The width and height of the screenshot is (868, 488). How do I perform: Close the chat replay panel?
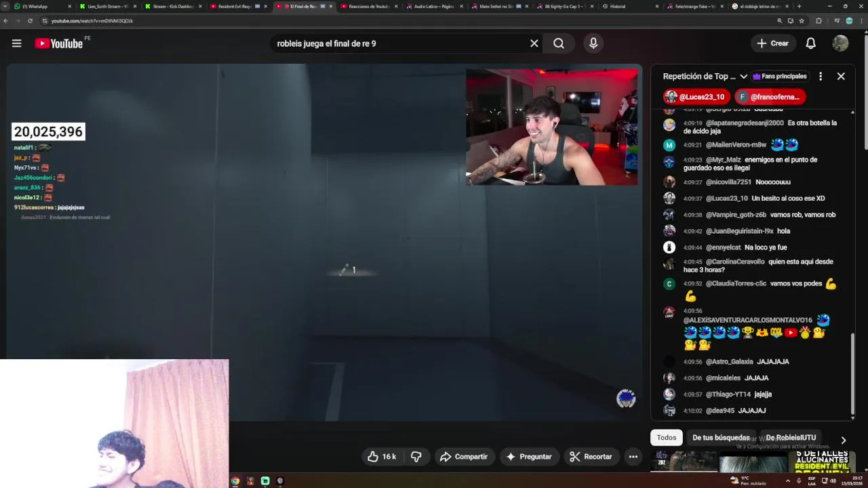(841, 77)
